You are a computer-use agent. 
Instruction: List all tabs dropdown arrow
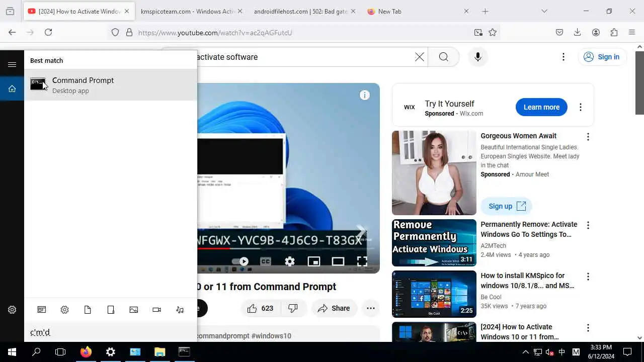click(544, 11)
